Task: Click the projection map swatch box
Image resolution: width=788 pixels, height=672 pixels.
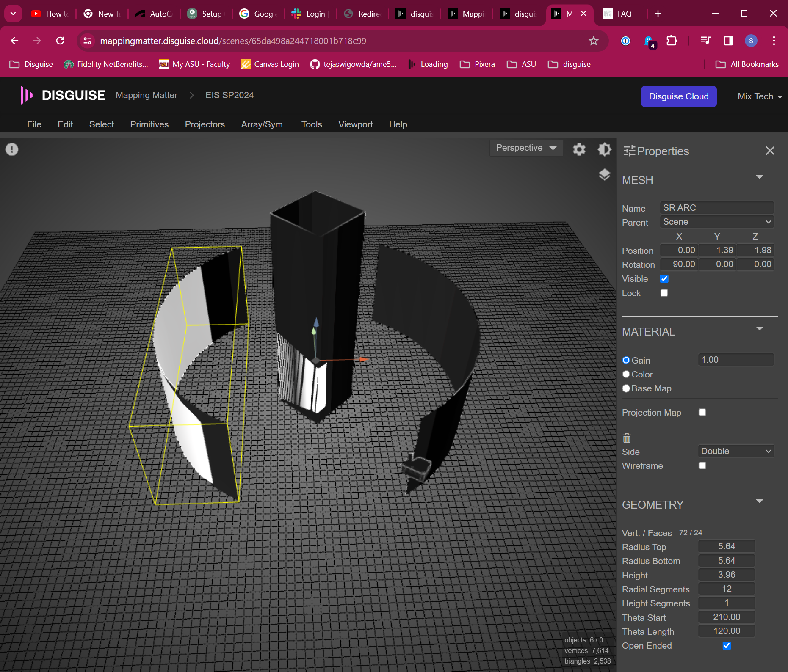Action: coord(632,424)
